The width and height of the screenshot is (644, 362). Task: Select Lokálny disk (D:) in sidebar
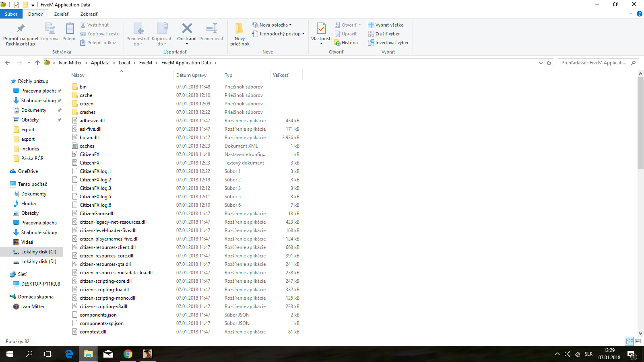39,261
